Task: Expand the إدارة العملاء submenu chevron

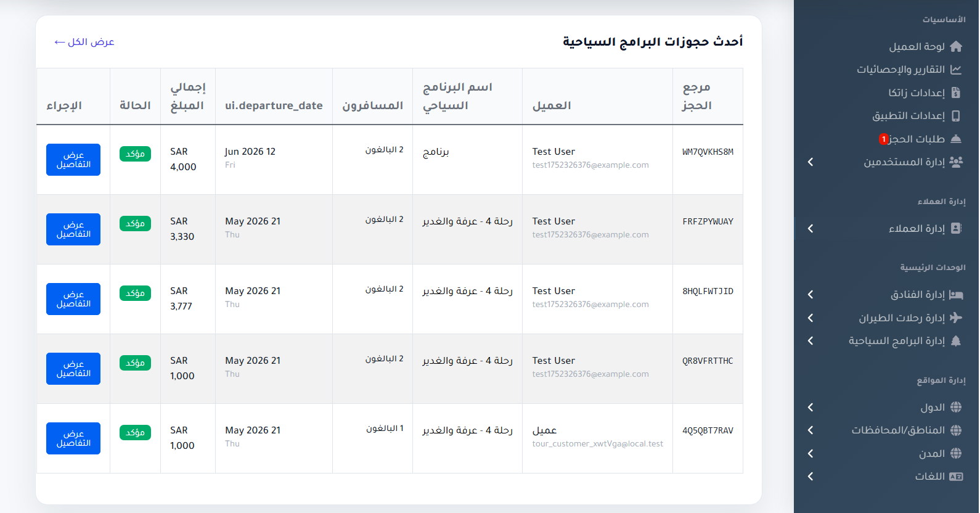Action: pyautogui.click(x=811, y=228)
